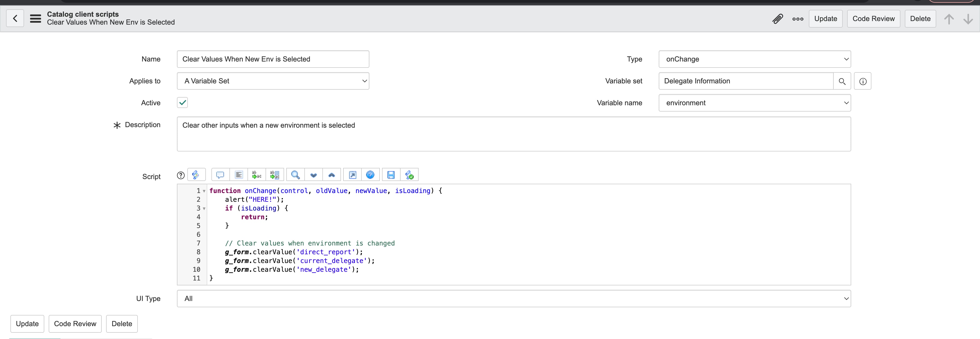980x339 pixels.
Task: Click into the Description text area
Action: 514,134
